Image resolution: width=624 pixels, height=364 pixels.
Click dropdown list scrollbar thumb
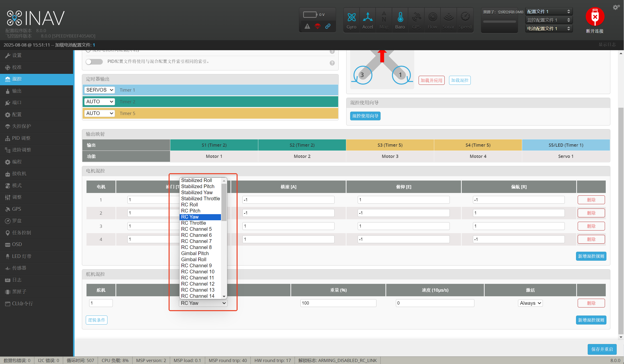pos(224,202)
